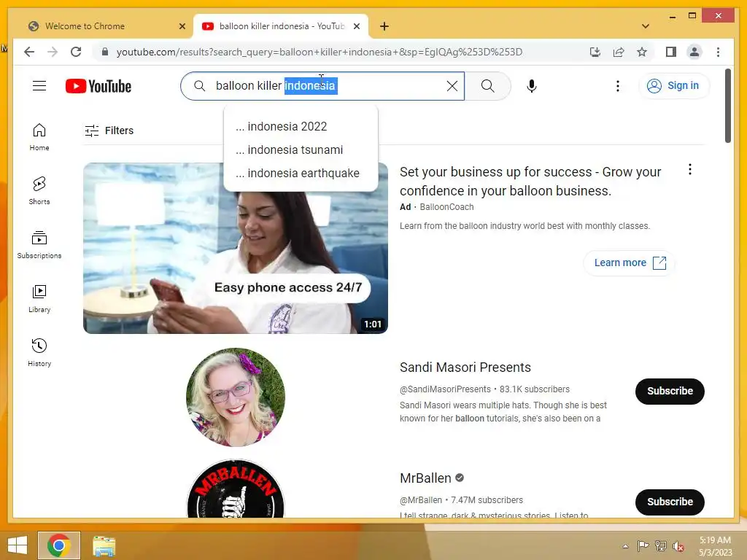Open the Windows Start button
The height and width of the screenshot is (560, 747).
(x=18, y=545)
